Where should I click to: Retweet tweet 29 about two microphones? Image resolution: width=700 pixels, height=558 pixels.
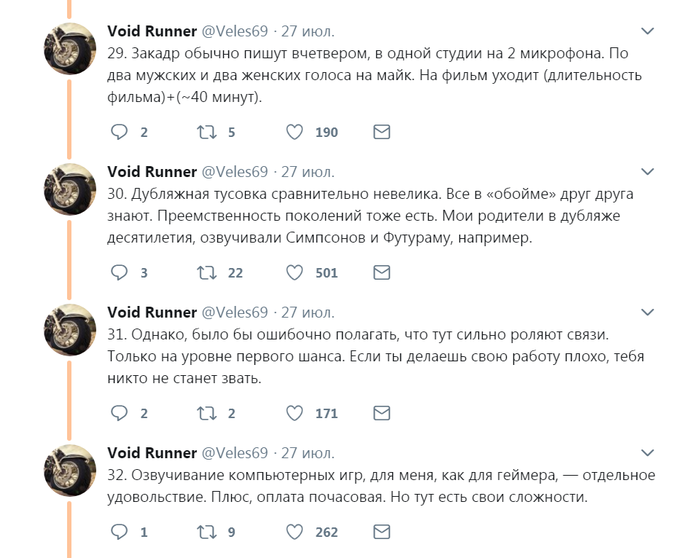(x=207, y=131)
